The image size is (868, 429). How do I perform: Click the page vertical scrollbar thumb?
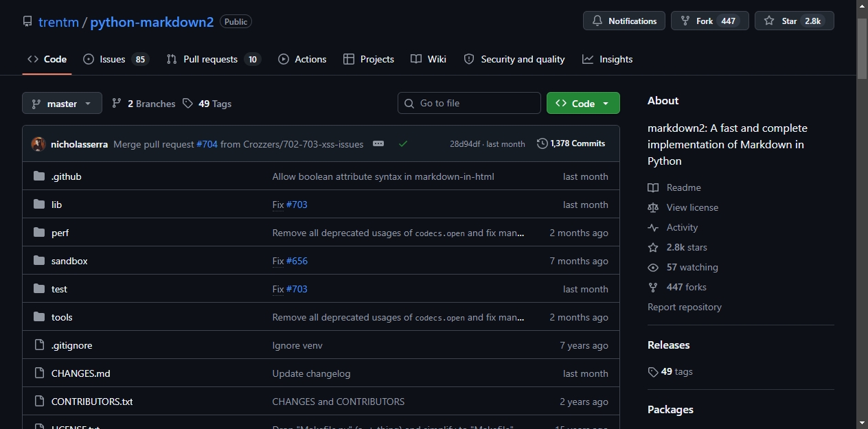click(863, 48)
